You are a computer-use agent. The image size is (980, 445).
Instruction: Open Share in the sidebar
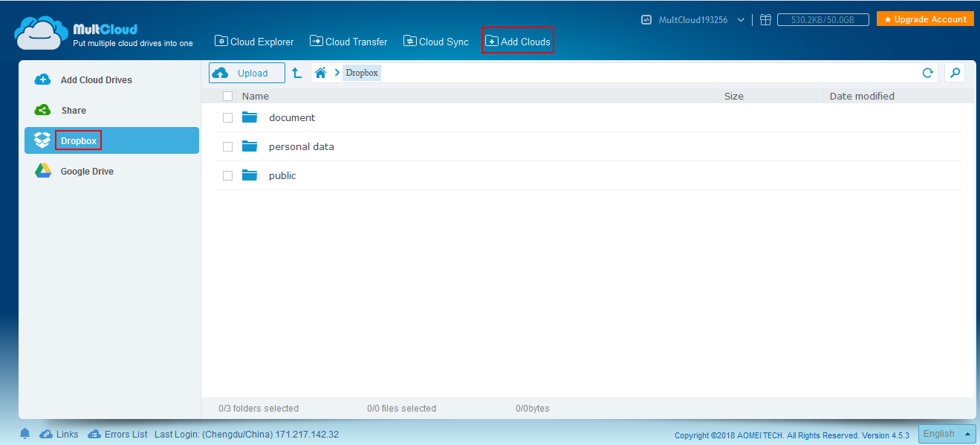click(x=111, y=111)
